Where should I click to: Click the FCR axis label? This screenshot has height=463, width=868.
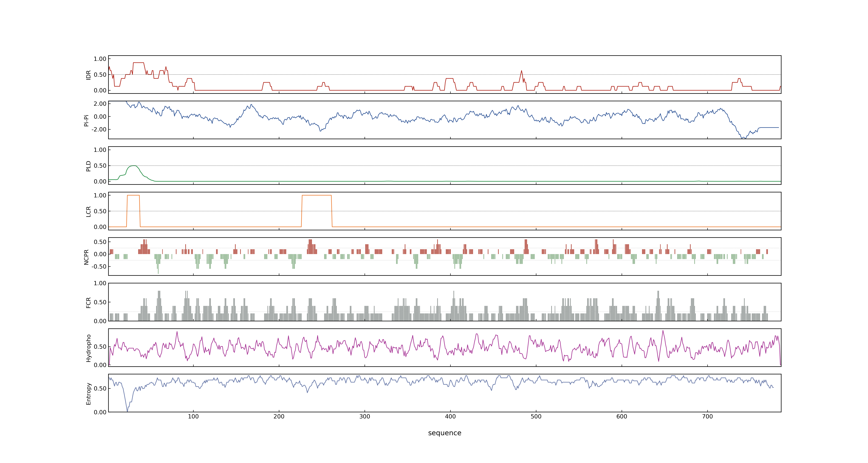pyautogui.click(x=88, y=302)
